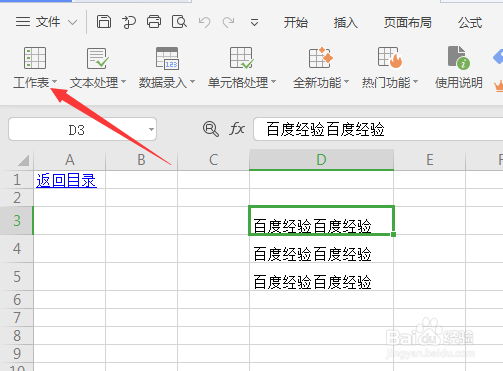Expand the Name Box dropdown arrow
Screen dimensions: 503x371
(151, 130)
